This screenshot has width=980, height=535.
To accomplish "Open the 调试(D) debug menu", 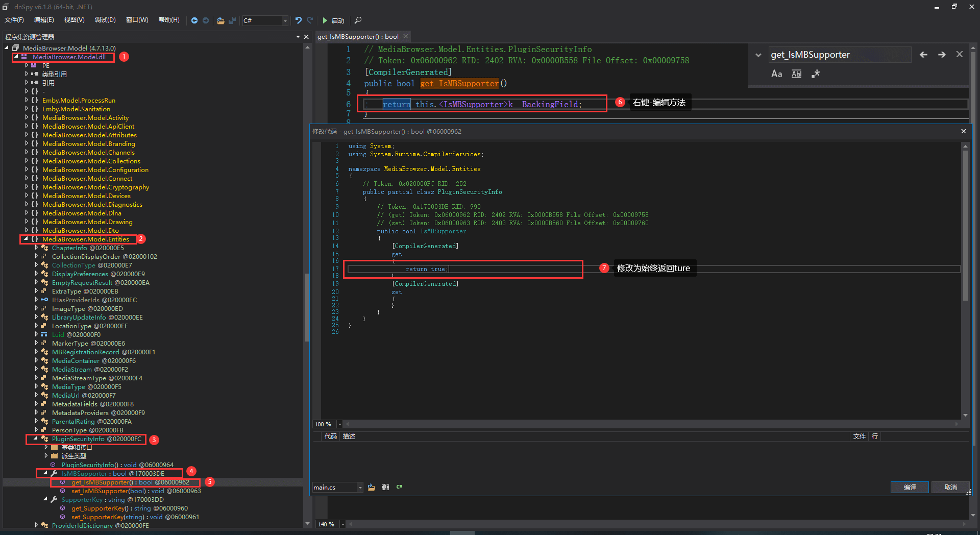I will (x=105, y=20).
